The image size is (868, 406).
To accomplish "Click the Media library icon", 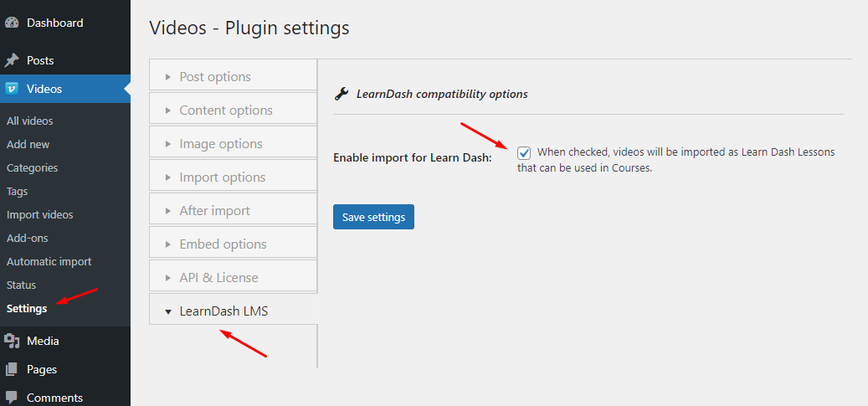I will 12,342.
